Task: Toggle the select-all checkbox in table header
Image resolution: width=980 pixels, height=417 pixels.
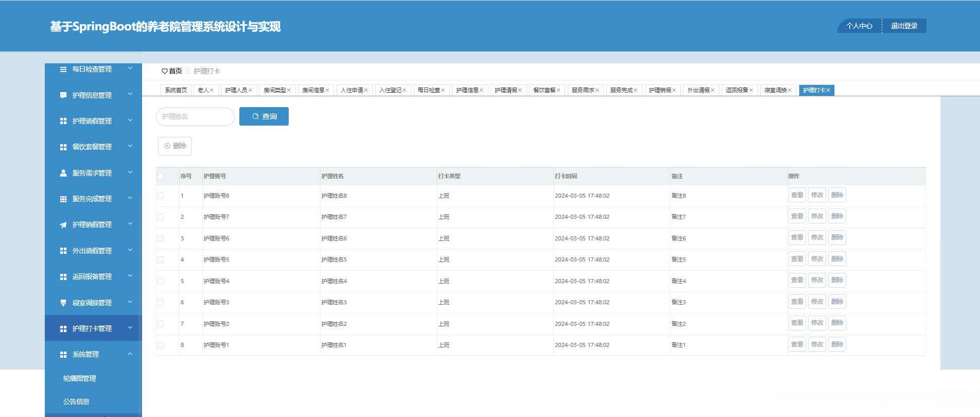Action: click(x=161, y=176)
